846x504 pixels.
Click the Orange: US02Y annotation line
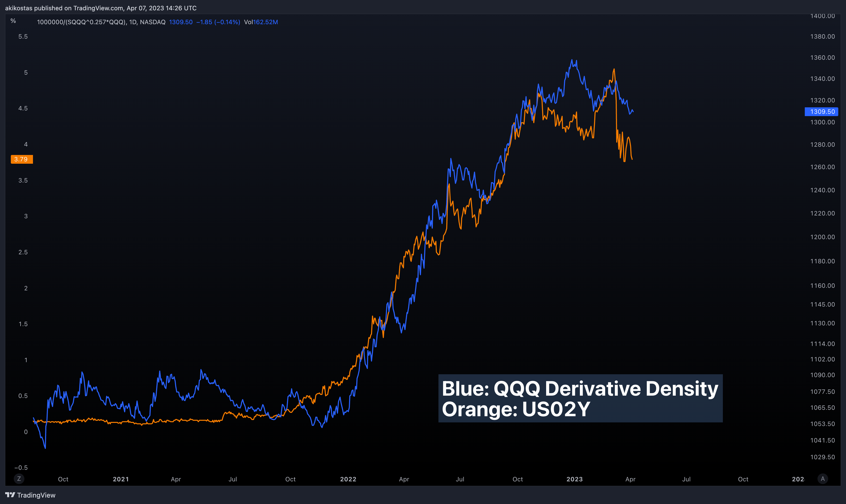point(516,409)
